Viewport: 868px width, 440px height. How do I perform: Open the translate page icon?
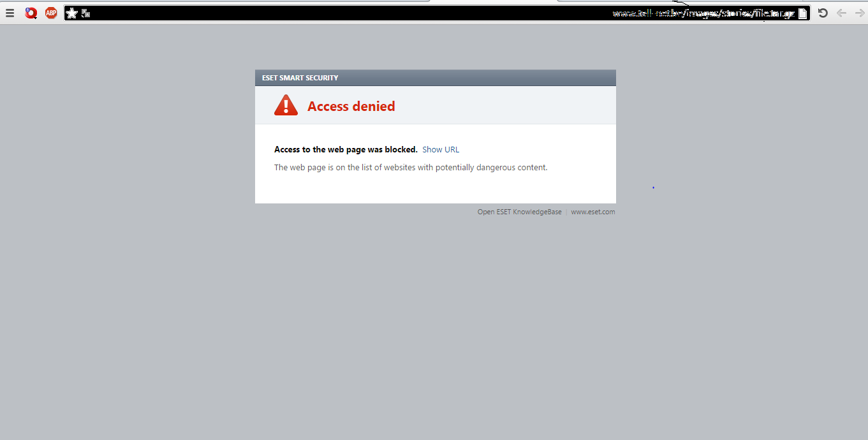(x=86, y=13)
